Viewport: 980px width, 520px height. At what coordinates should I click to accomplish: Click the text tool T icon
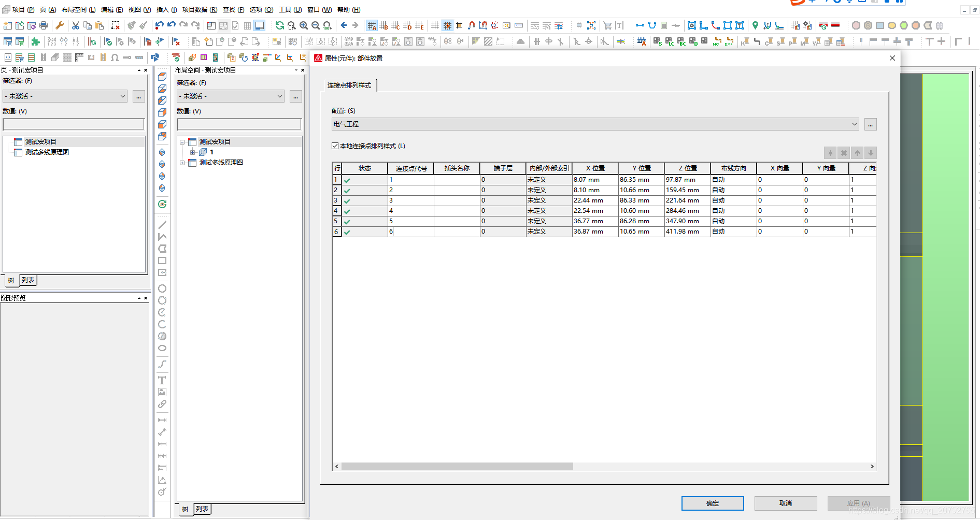tap(162, 380)
